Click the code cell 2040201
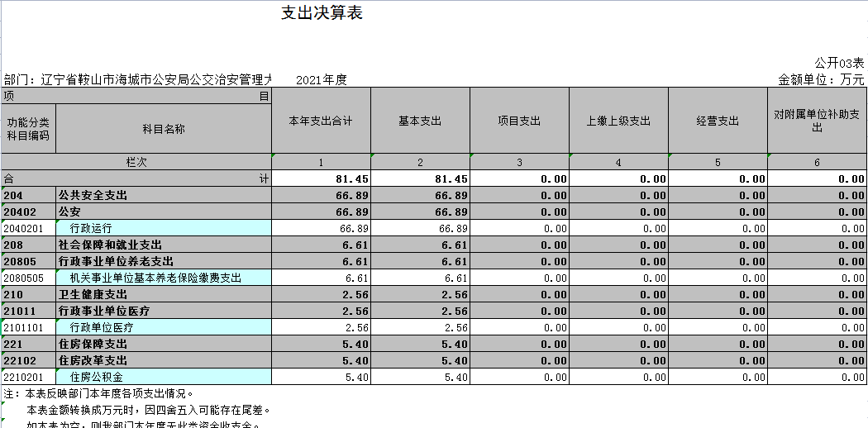Viewport: 868px width, 428px height. tap(28, 228)
